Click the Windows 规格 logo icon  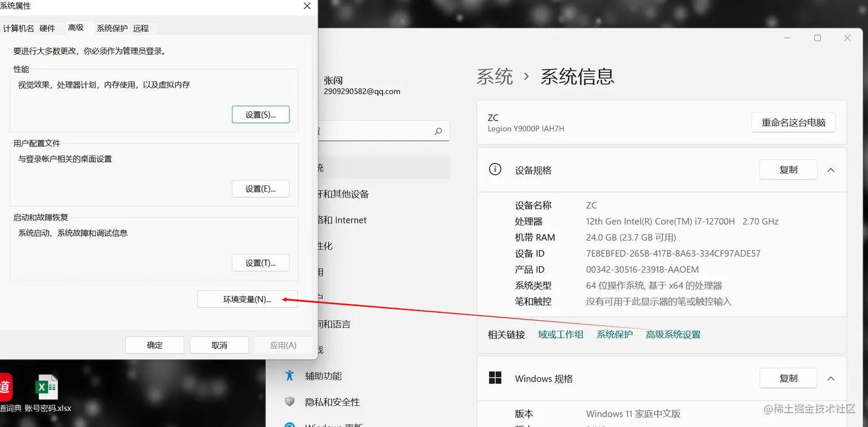point(495,378)
